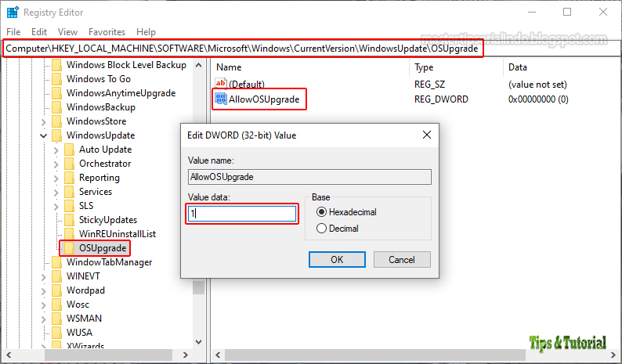The height and width of the screenshot is (364, 622).
Task: Click the Auto Update folder icon
Action: [70, 150]
